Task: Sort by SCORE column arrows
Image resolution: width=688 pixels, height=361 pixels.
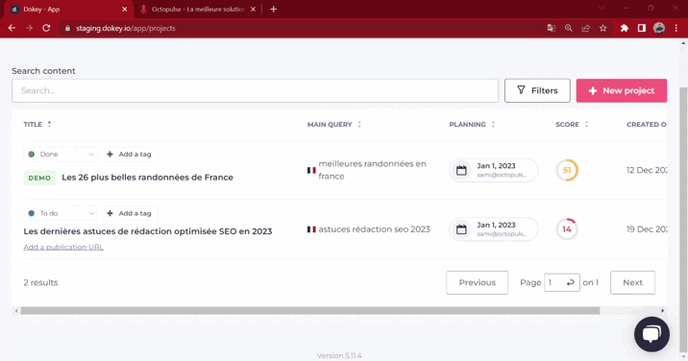Action: pyautogui.click(x=586, y=124)
